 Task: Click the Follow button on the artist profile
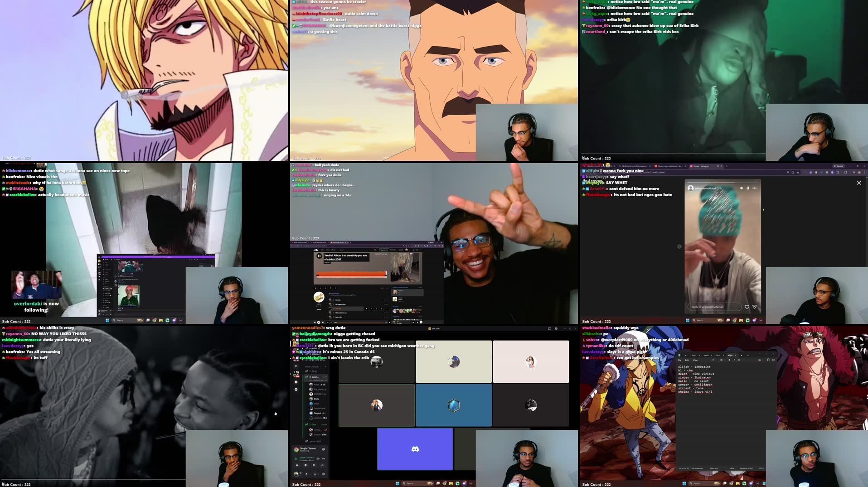tap(319, 309)
